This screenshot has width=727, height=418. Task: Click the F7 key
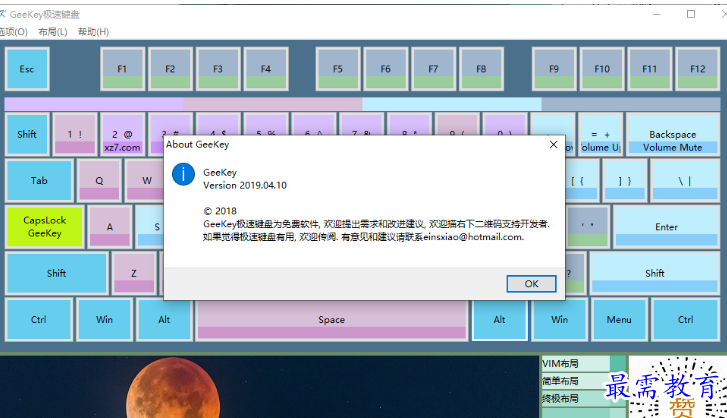[x=434, y=69]
